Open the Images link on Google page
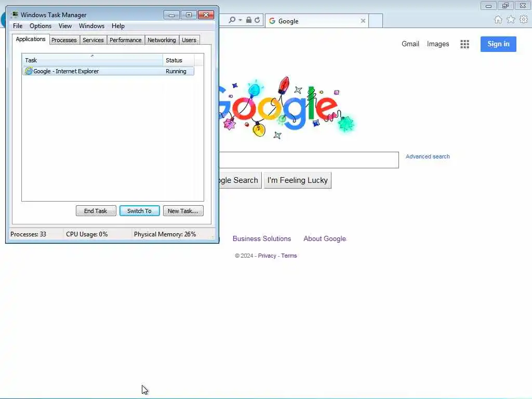This screenshot has height=399, width=532. [438, 44]
